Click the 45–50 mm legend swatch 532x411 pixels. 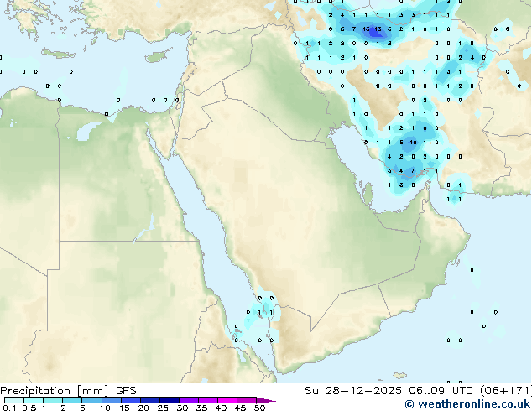coord(247,400)
